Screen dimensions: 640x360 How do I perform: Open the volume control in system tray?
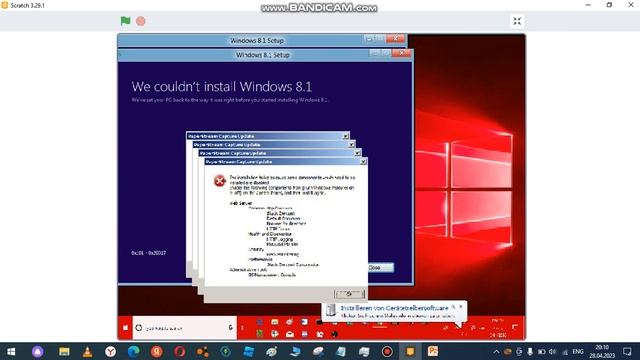[x=553, y=351]
